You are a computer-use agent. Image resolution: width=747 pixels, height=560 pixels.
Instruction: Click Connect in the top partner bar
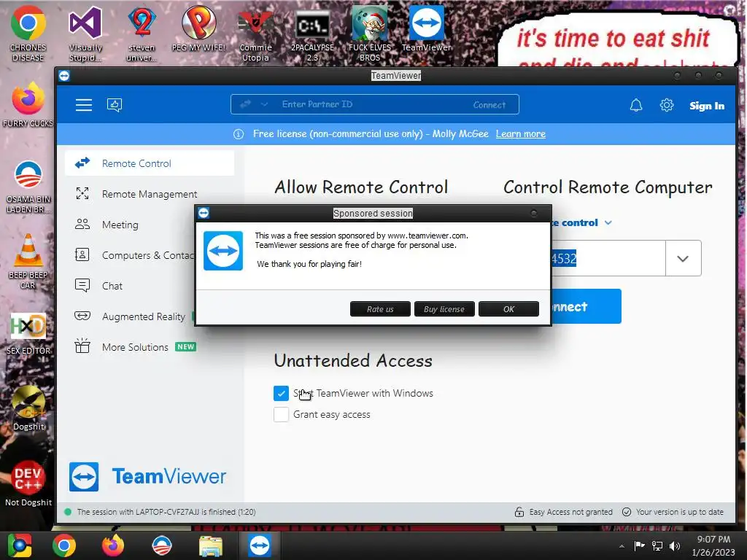click(489, 105)
